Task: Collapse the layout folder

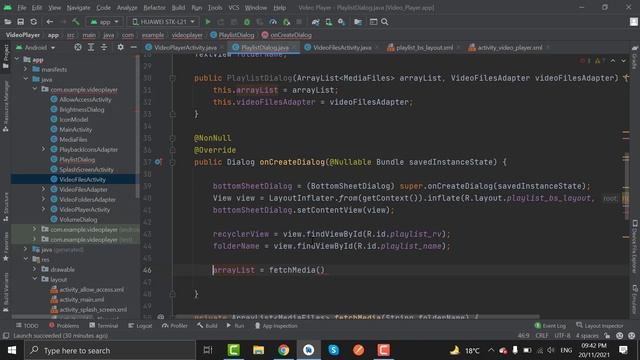Action: [x=35, y=279]
